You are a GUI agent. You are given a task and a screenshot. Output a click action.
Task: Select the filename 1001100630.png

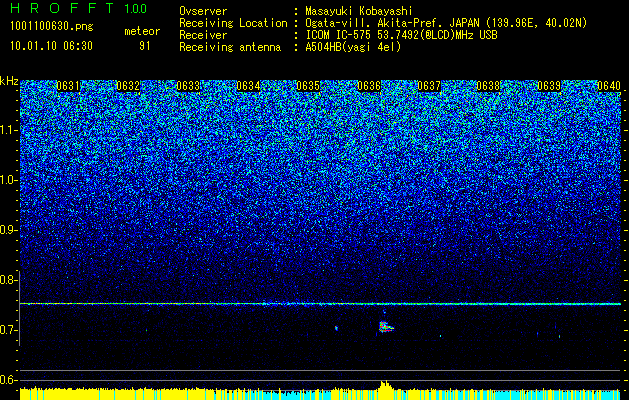51,26
